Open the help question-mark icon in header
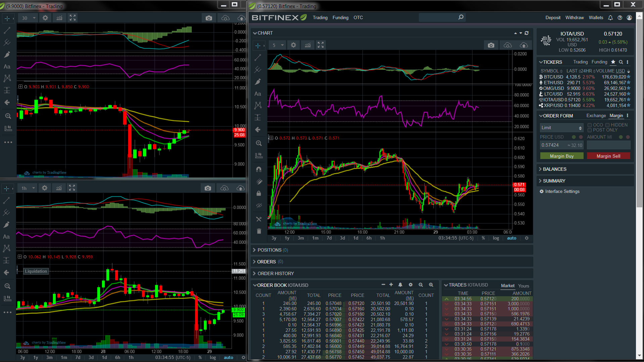 (620, 17)
